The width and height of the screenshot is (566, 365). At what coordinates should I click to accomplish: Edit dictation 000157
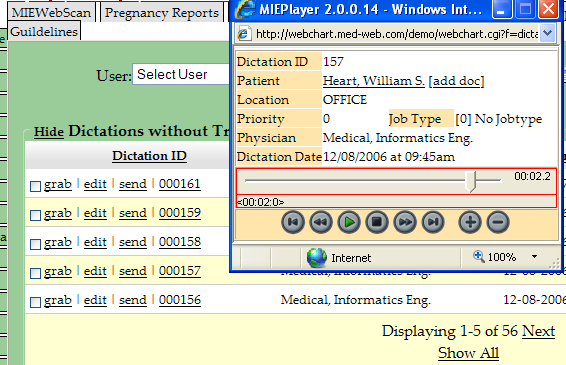(95, 271)
